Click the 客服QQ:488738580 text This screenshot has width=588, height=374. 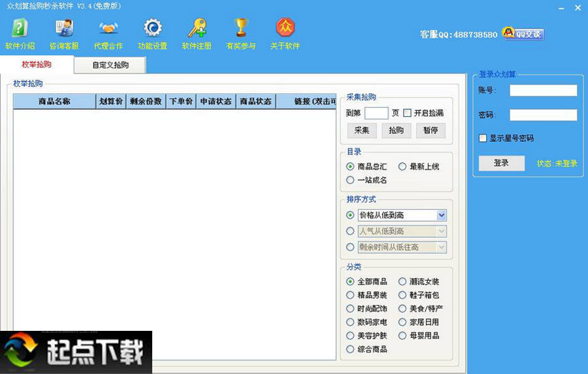point(458,35)
